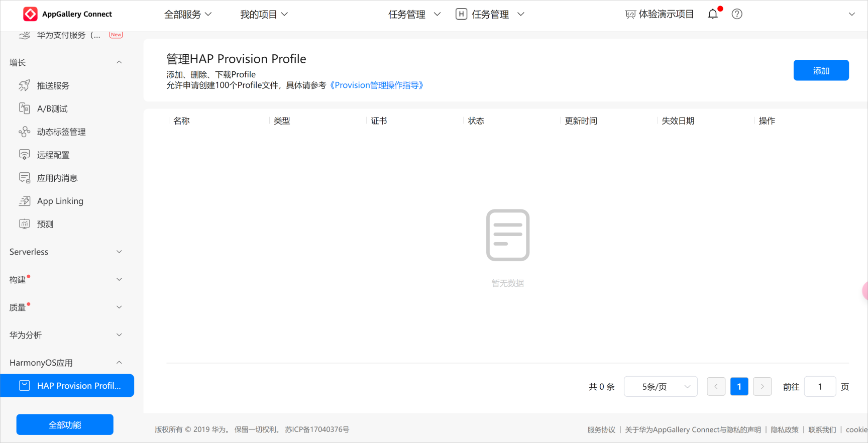Go to the previous page arrow
The width and height of the screenshot is (868, 443).
pyautogui.click(x=716, y=386)
